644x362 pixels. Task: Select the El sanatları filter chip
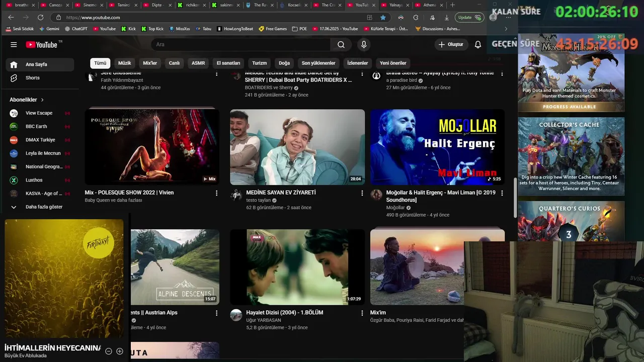tap(228, 63)
